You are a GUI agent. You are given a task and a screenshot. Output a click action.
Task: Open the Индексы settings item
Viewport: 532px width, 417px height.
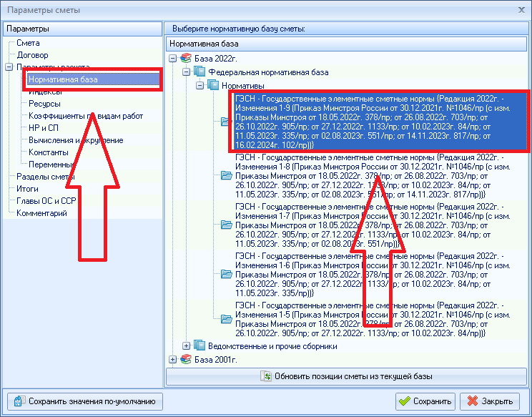[45, 92]
